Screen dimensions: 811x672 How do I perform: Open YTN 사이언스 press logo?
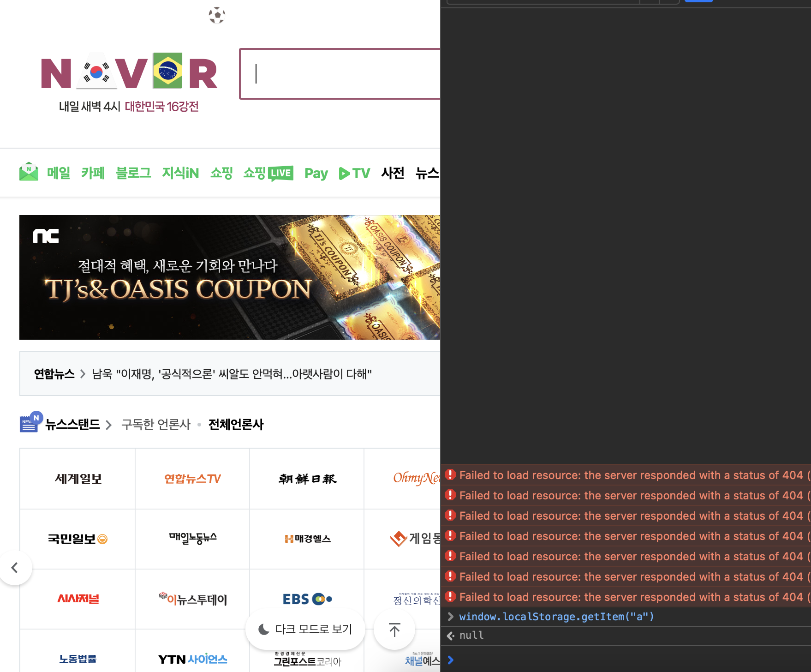192,659
